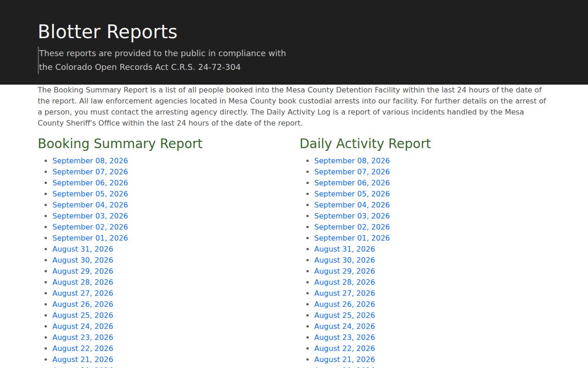Open Booking Summary Report for September 03, 2026
This screenshot has width=588, height=368.
(90, 216)
